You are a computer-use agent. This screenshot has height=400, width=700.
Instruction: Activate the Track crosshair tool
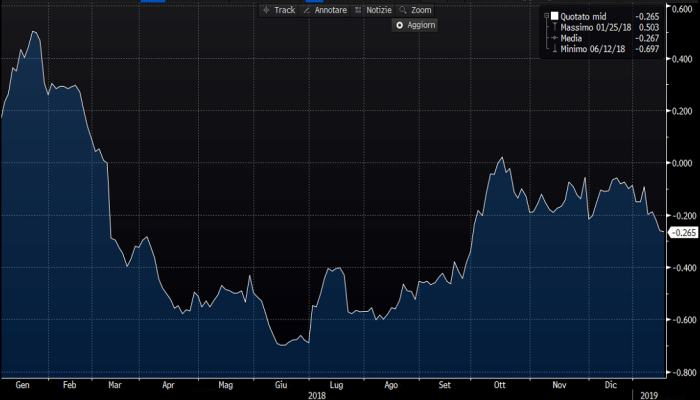pyautogui.click(x=278, y=9)
